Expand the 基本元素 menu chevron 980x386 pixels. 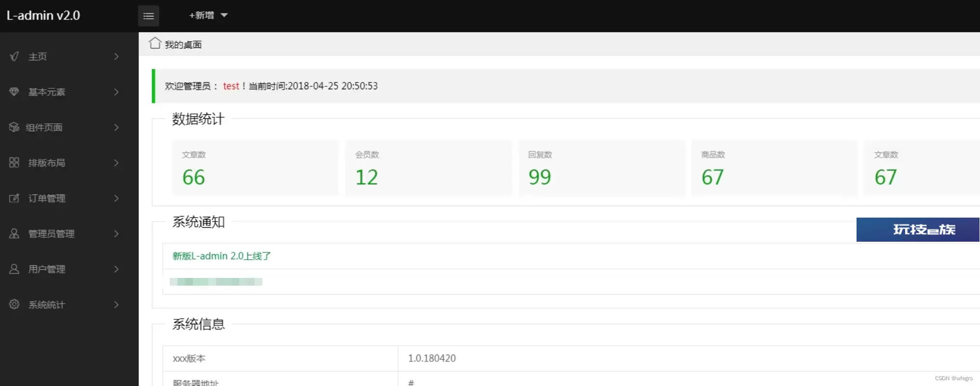tap(116, 92)
